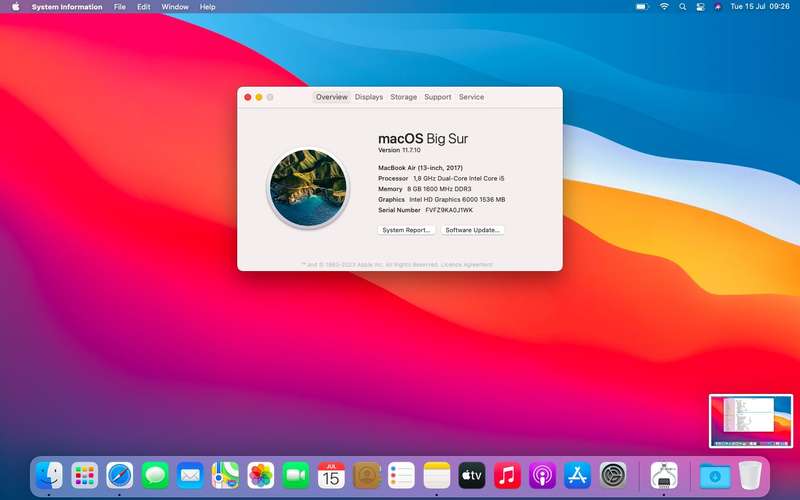Open Control Center in the menu bar
The image size is (800, 500).
coord(700,7)
